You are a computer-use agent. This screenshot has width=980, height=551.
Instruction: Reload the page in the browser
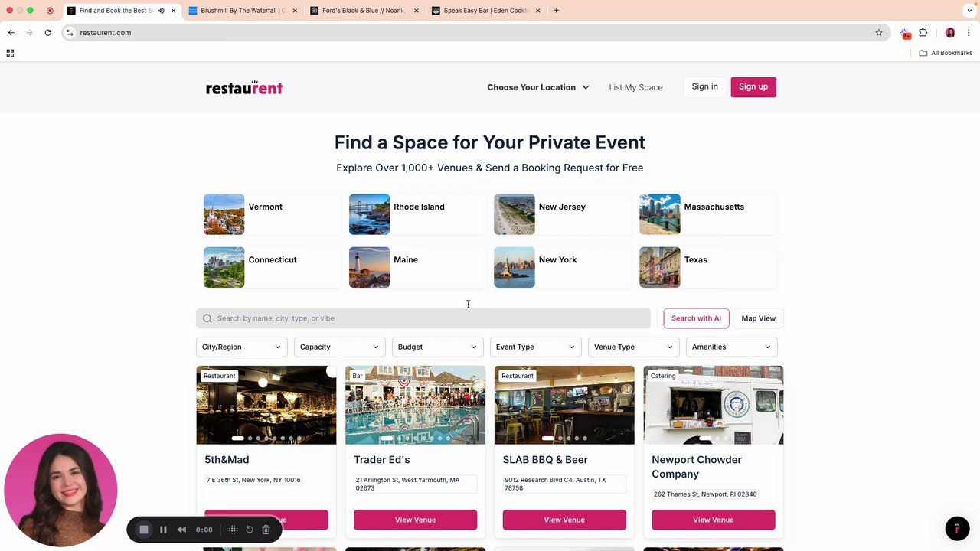click(x=47, y=33)
